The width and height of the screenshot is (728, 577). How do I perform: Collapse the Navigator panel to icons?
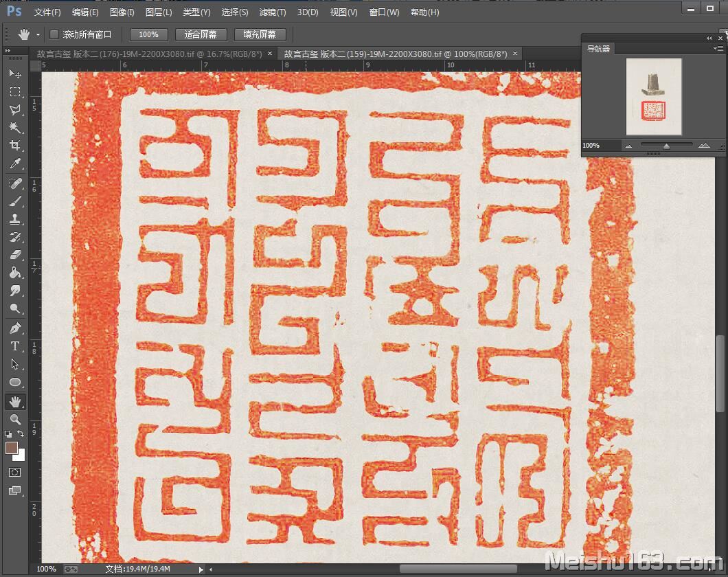(709, 38)
